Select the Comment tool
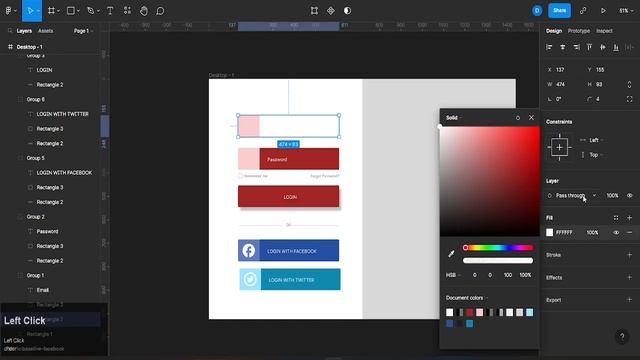This screenshot has height=360, width=640. (x=160, y=11)
